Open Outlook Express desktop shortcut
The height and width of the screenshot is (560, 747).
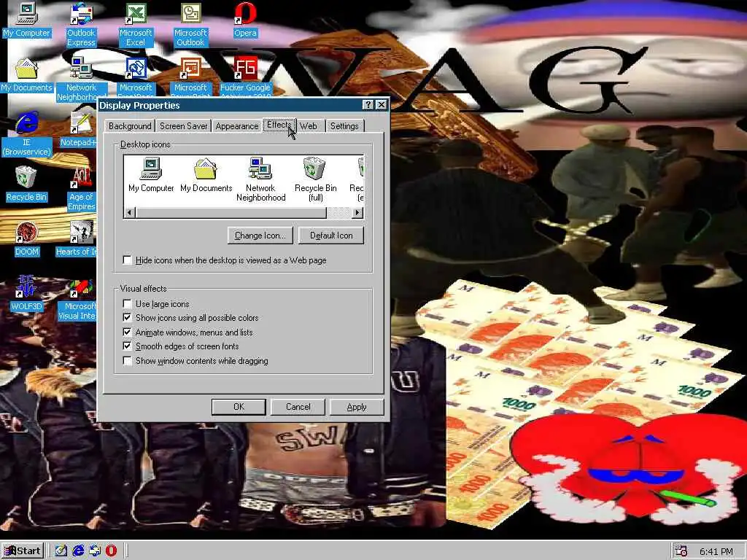click(81, 25)
